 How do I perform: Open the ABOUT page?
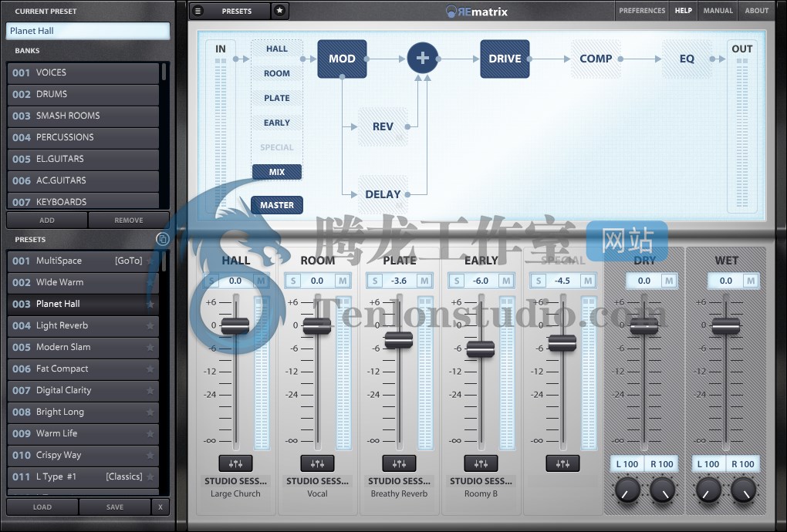tap(756, 11)
